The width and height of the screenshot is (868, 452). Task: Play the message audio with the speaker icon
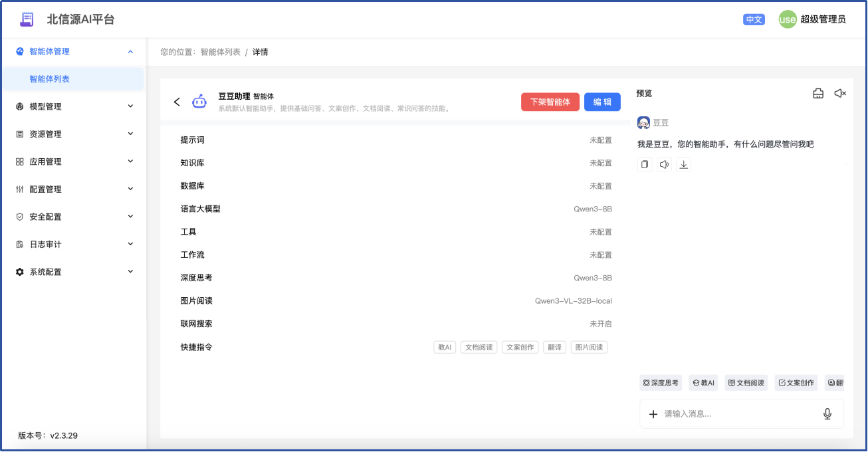click(664, 164)
